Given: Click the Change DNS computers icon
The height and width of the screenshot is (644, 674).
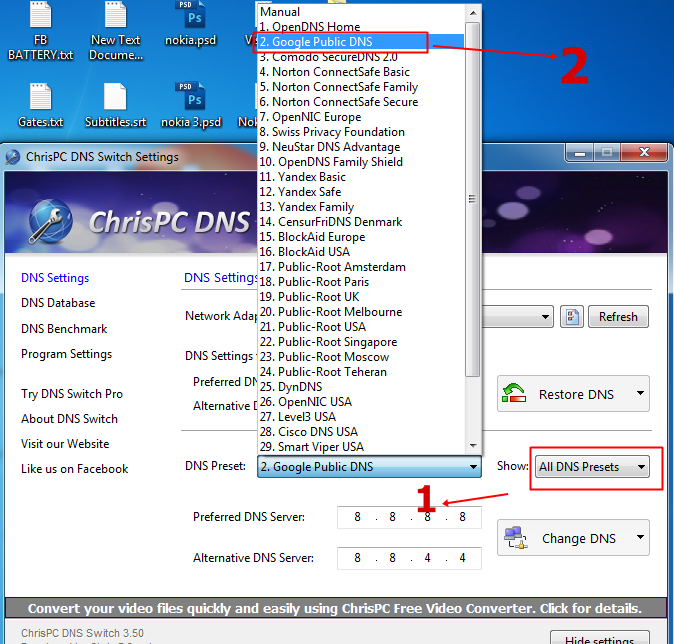Looking at the screenshot, I should pos(515,537).
